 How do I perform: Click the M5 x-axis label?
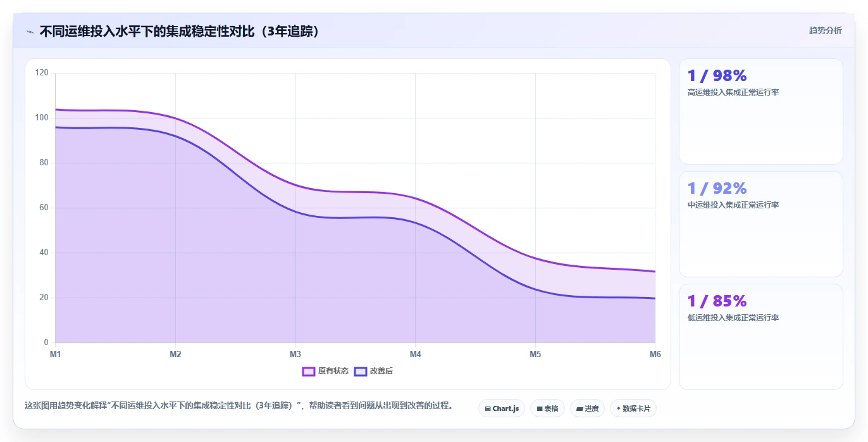pos(535,354)
